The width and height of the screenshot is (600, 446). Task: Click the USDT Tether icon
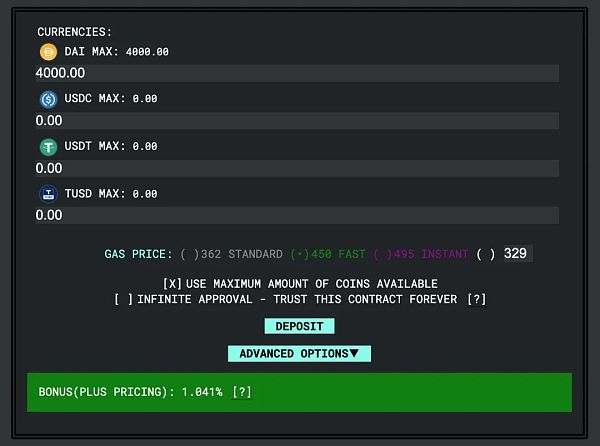(x=48, y=146)
